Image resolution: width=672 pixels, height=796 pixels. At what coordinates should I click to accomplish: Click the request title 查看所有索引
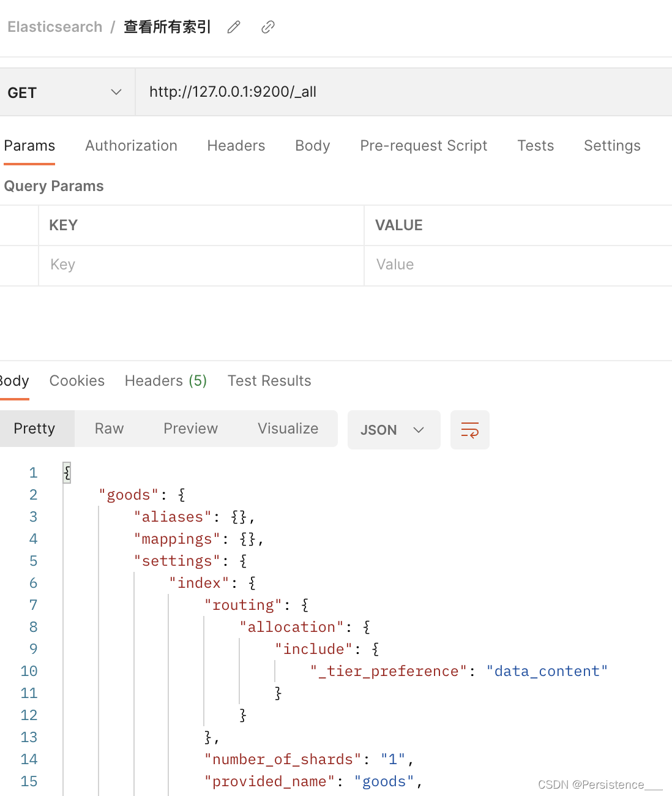167,27
